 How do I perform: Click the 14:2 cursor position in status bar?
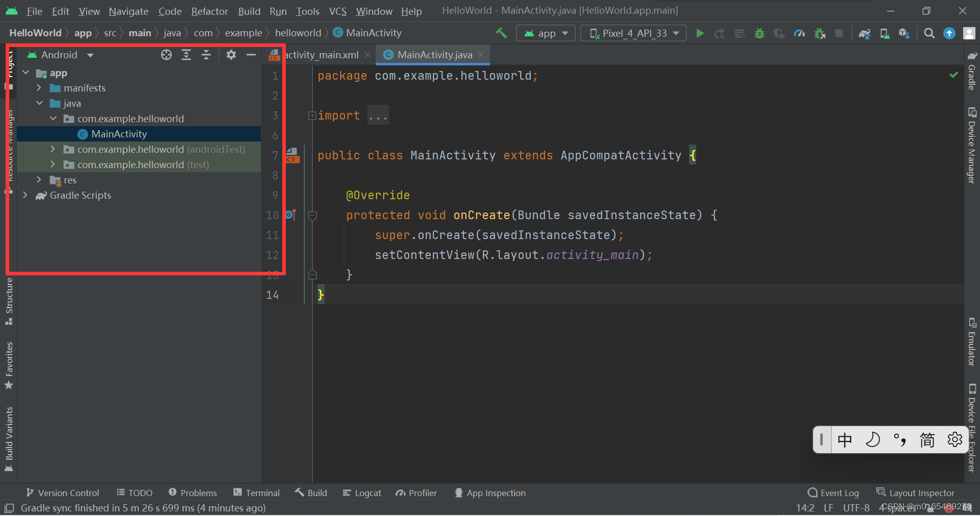coord(805,508)
